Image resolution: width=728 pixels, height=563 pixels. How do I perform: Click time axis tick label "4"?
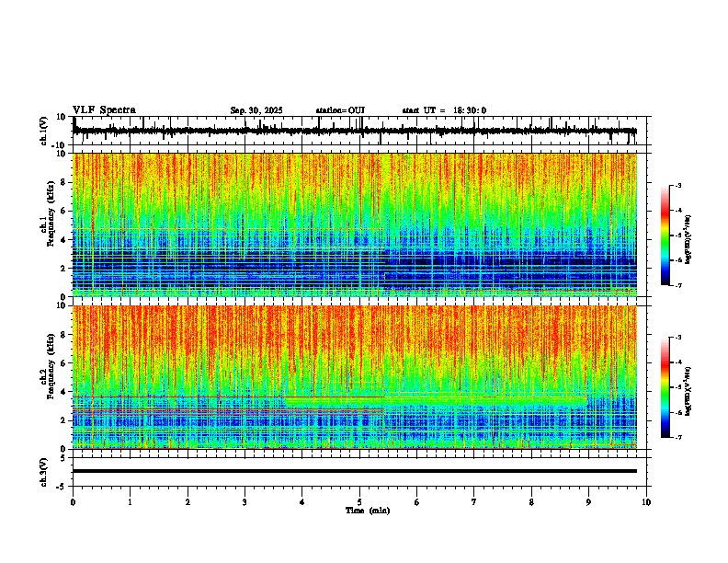[302, 502]
